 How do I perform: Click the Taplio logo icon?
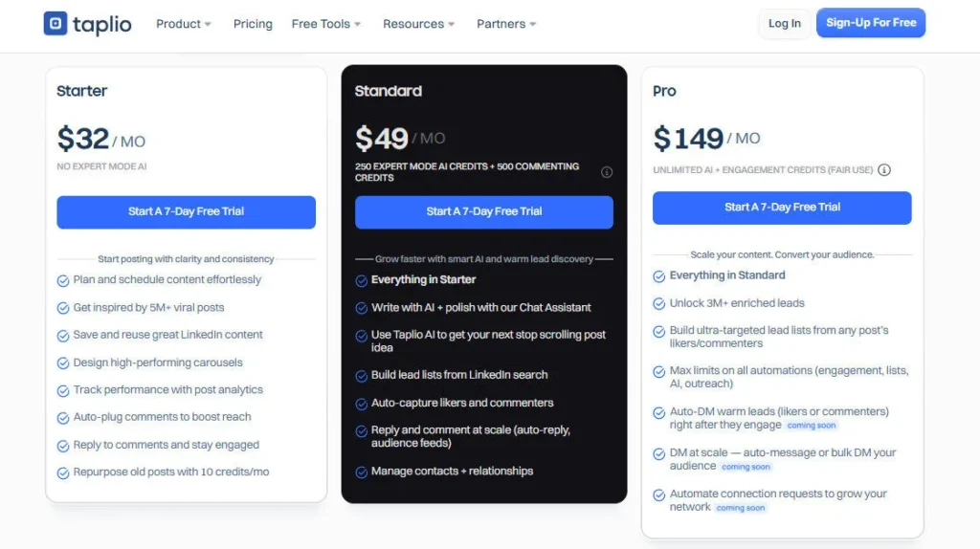click(56, 24)
